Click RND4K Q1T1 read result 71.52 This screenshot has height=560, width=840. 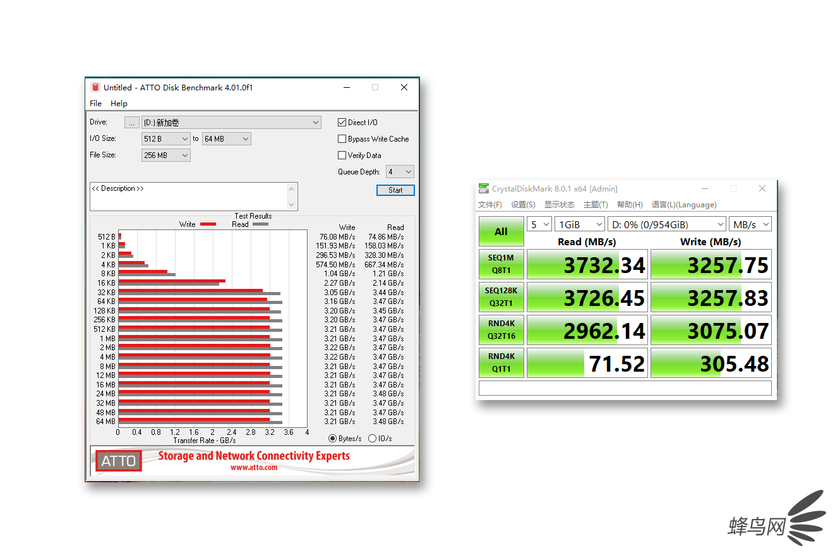tap(587, 363)
